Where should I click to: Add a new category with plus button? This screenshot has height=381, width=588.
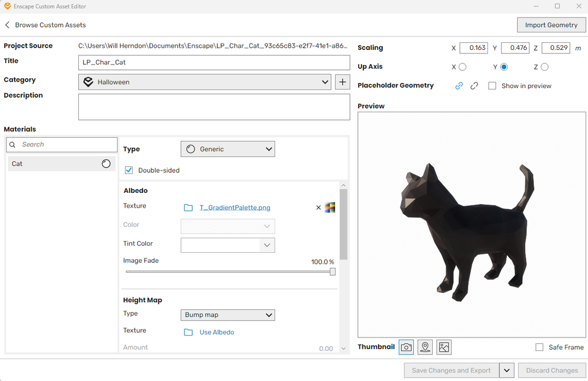pos(342,82)
